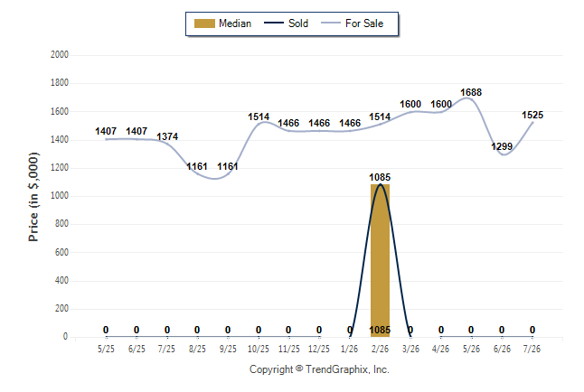Open the TrendGraphix copyright text
This screenshot has height=392, width=584.
319,369
